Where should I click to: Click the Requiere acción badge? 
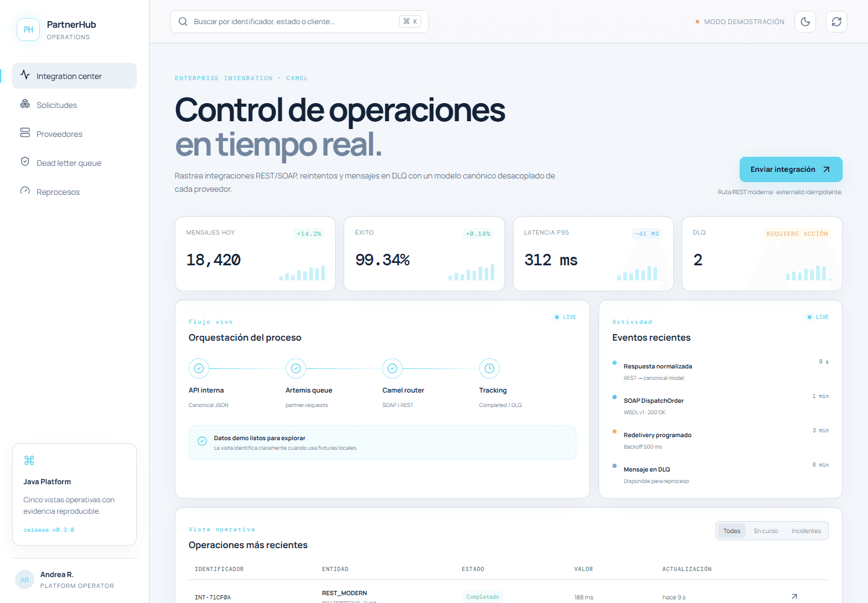797,234
